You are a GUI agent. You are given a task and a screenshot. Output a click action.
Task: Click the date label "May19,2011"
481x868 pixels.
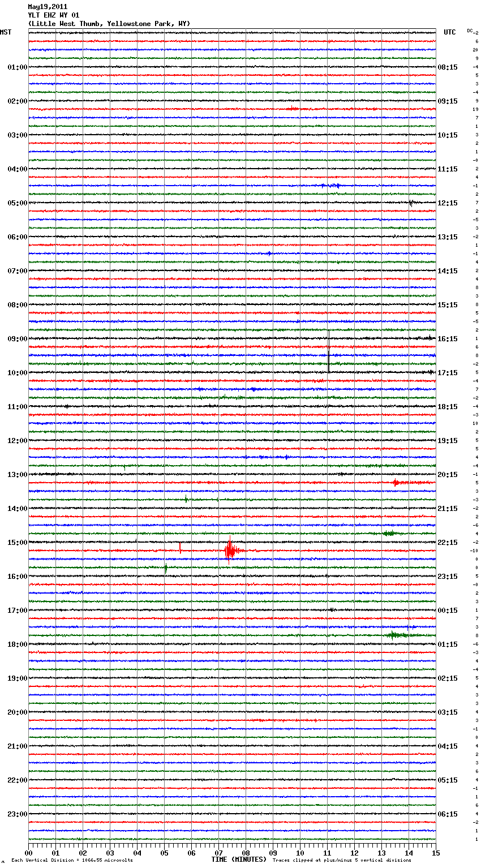click(x=48, y=7)
